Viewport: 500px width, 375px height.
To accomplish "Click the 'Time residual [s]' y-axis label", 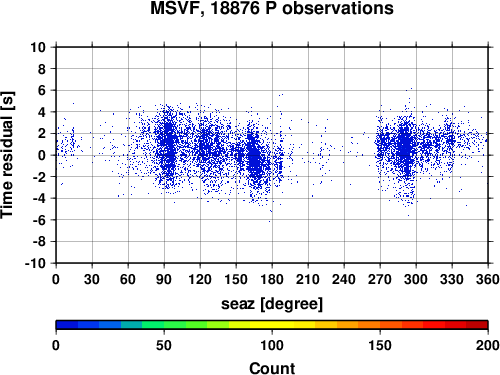I will coord(7,155).
